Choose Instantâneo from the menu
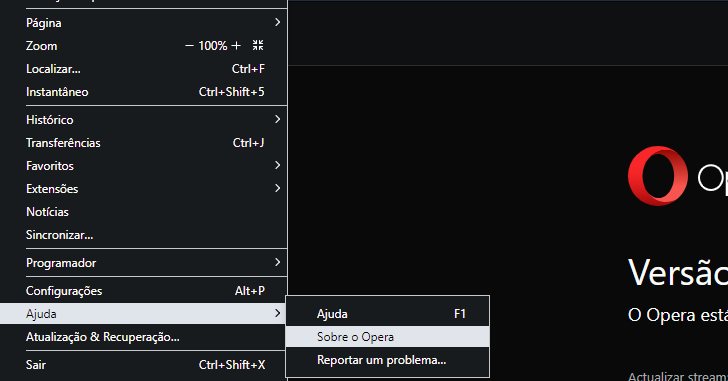 tap(143, 92)
